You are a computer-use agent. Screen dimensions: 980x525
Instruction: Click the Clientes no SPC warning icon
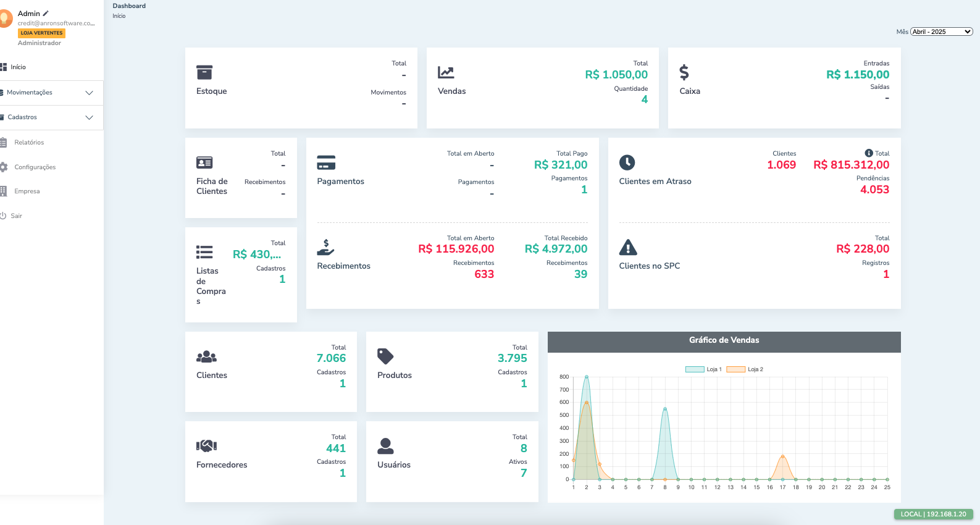[627, 247]
